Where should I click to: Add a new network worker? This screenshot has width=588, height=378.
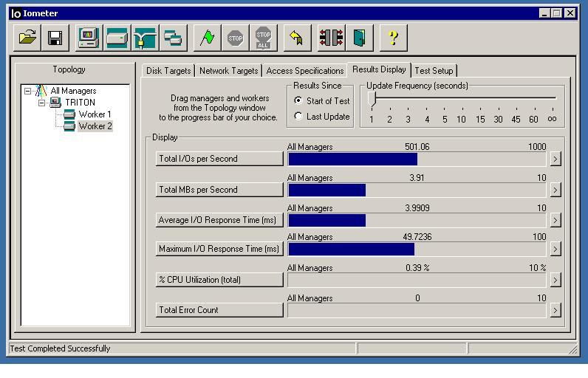[145, 38]
